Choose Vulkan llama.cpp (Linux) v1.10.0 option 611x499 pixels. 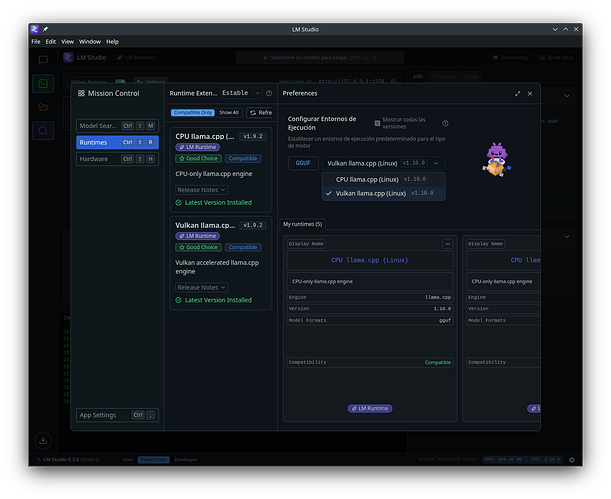[383, 193]
